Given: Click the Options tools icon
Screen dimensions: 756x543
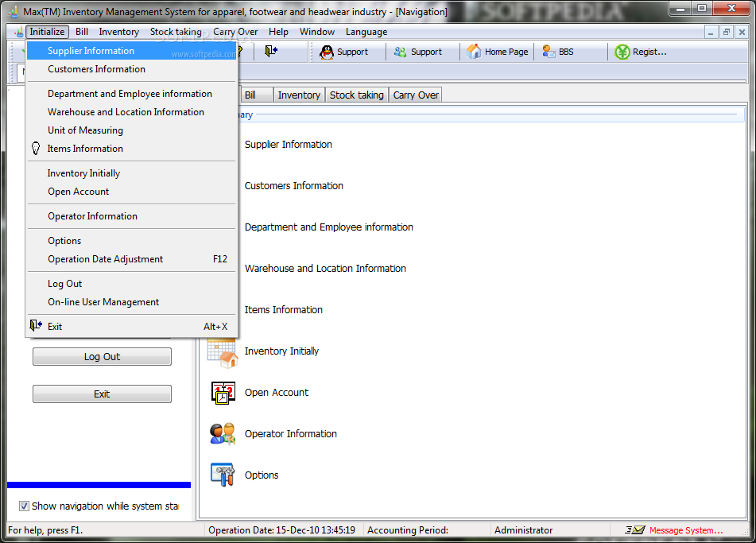Looking at the screenshot, I should tap(223, 475).
